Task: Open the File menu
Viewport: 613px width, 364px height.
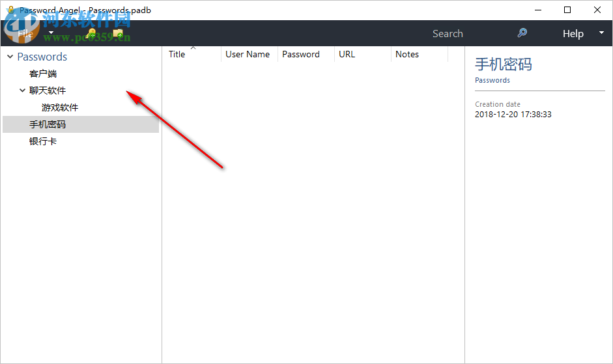Action: tap(25, 34)
